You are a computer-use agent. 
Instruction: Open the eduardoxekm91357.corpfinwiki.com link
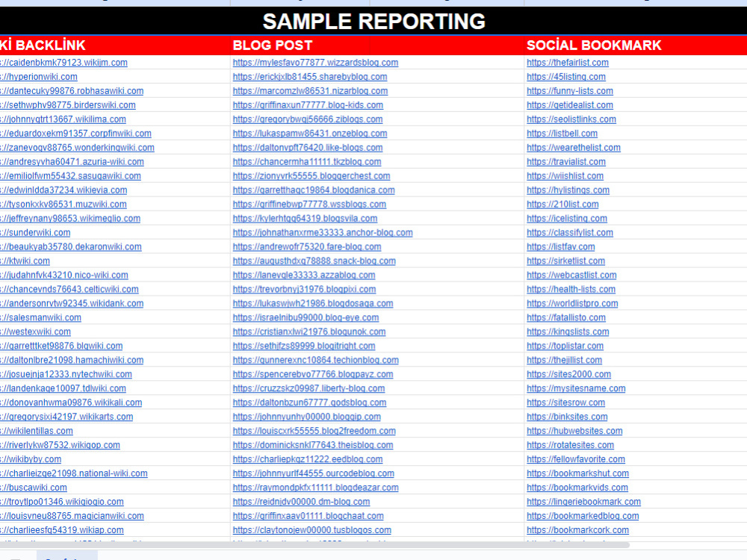pyautogui.click(x=75, y=134)
